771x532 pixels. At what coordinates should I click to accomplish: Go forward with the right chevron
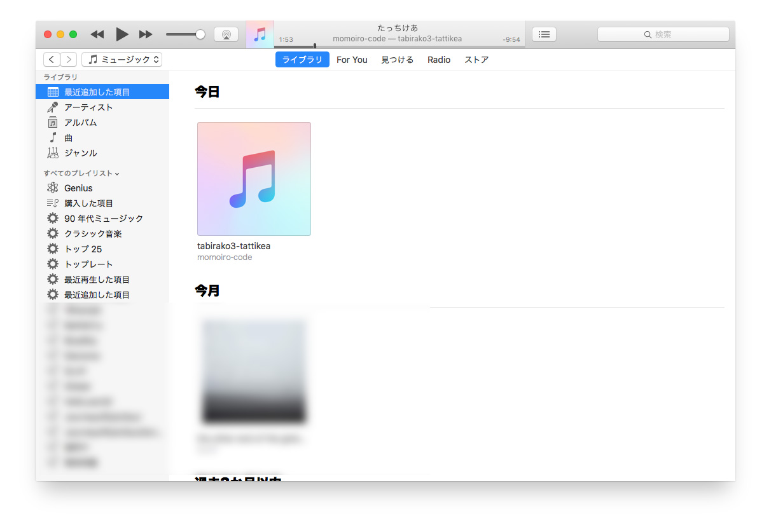69,60
